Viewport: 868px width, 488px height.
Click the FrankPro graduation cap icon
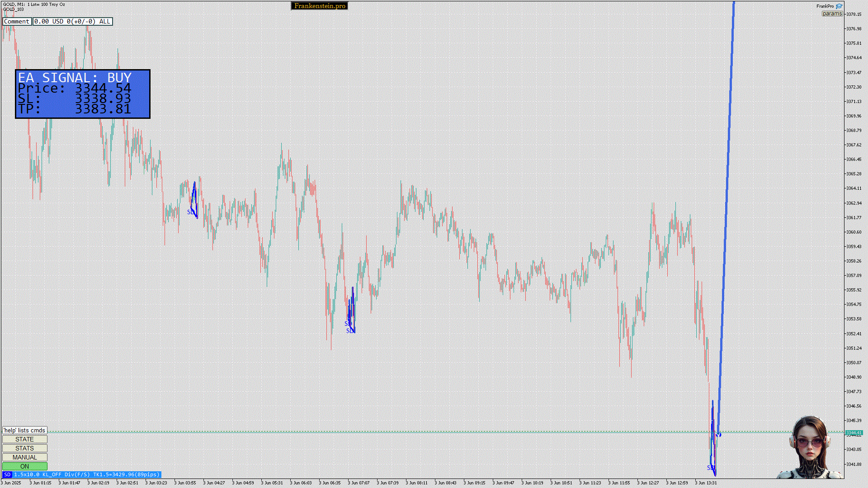839,6
